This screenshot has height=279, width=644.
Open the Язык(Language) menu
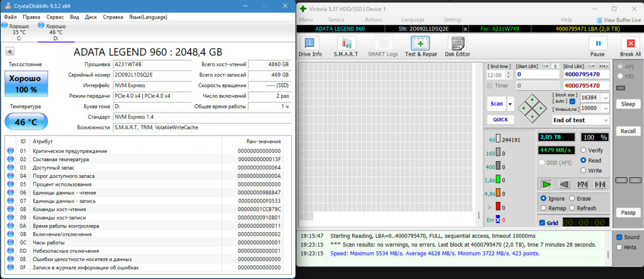tap(148, 17)
